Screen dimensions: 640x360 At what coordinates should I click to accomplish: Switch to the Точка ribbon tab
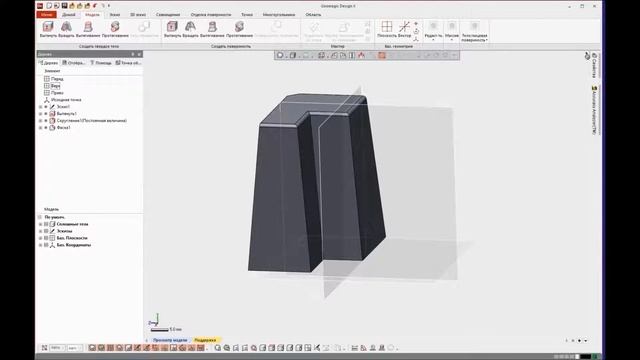coord(247,15)
